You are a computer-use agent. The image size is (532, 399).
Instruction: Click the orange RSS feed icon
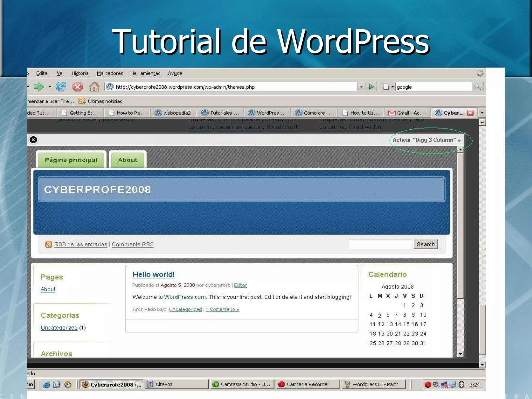(x=48, y=244)
